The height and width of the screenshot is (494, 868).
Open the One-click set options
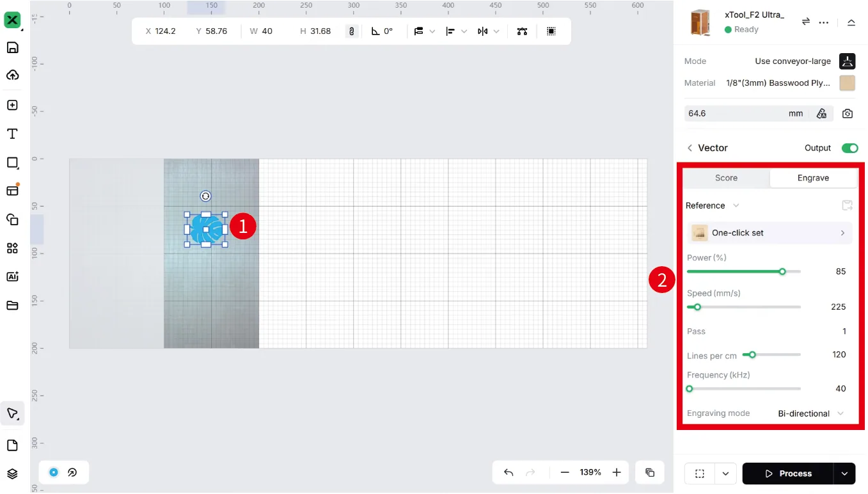tap(770, 233)
